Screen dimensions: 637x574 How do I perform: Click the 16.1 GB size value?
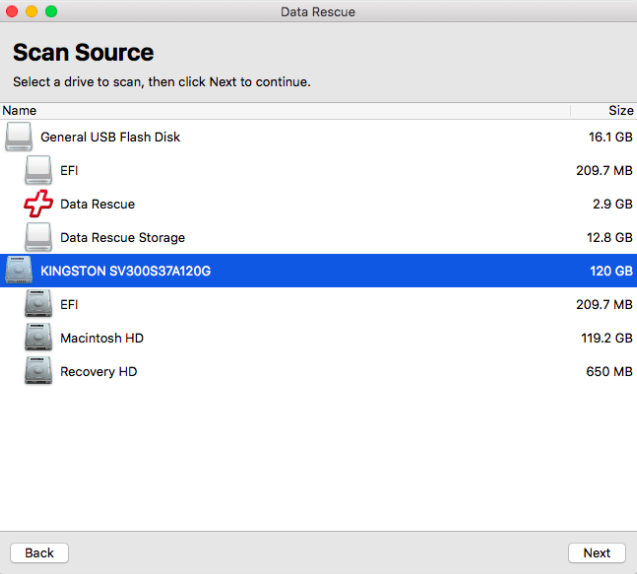click(611, 137)
